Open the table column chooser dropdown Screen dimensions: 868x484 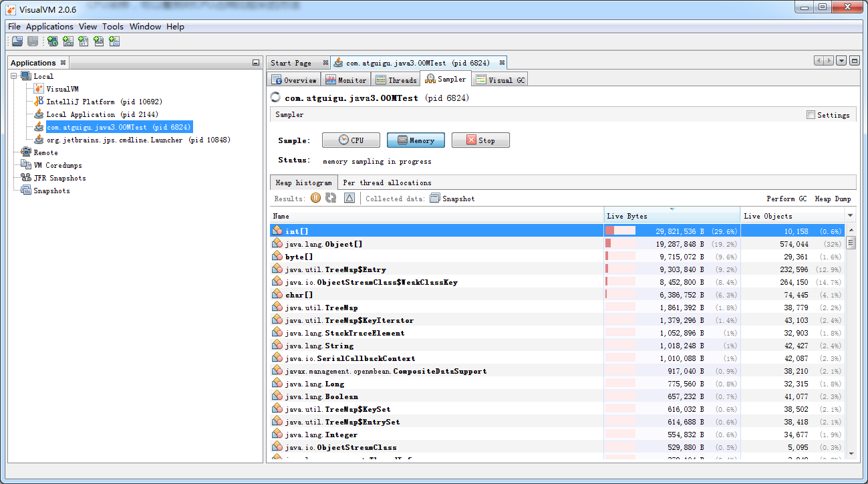tap(851, 216)
